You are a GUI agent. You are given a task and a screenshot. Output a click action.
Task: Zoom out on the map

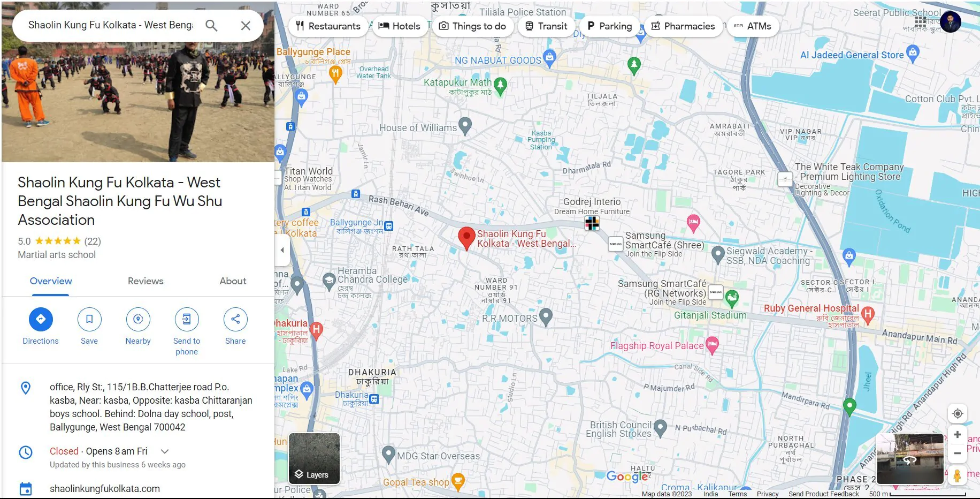coord(958,453)
